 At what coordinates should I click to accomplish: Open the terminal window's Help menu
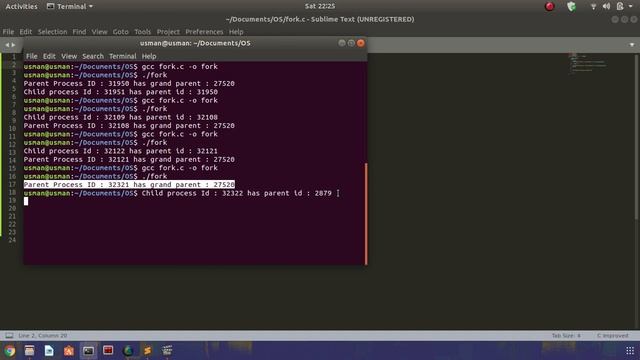pyautogui.click(x=149, y=56)
